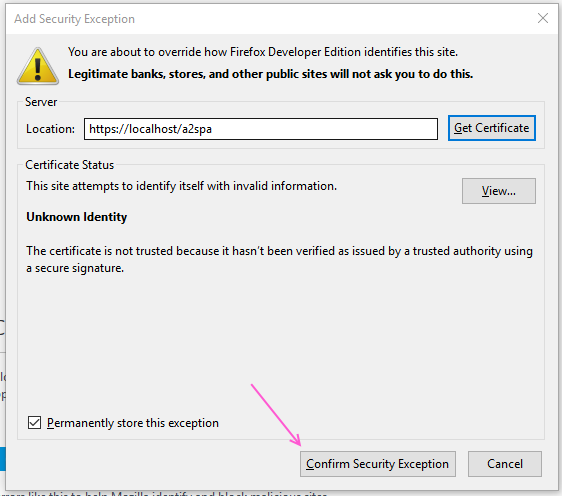This screenshot has width=562, height=496.
Task: Uncheck the Permanently store this exception checkbox
Action: 34,423
